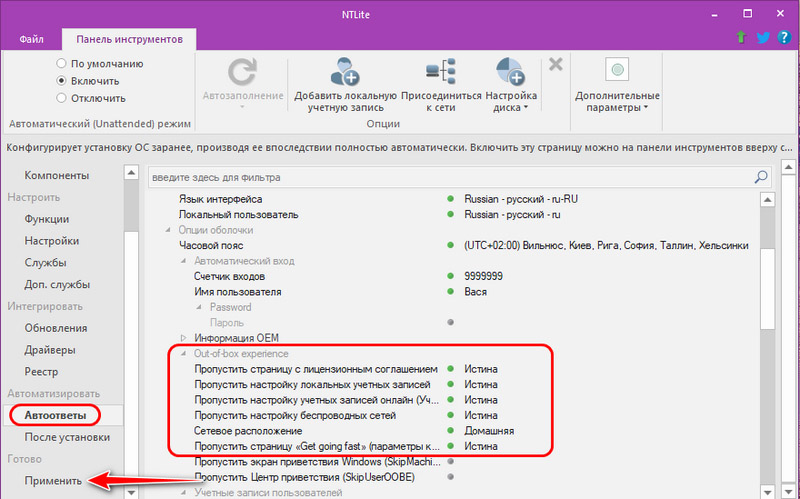The height and width of the screenshot is (499, 800).
Task: Open Настройка диска dropdown arrow
Action: (x=526, y=108)
